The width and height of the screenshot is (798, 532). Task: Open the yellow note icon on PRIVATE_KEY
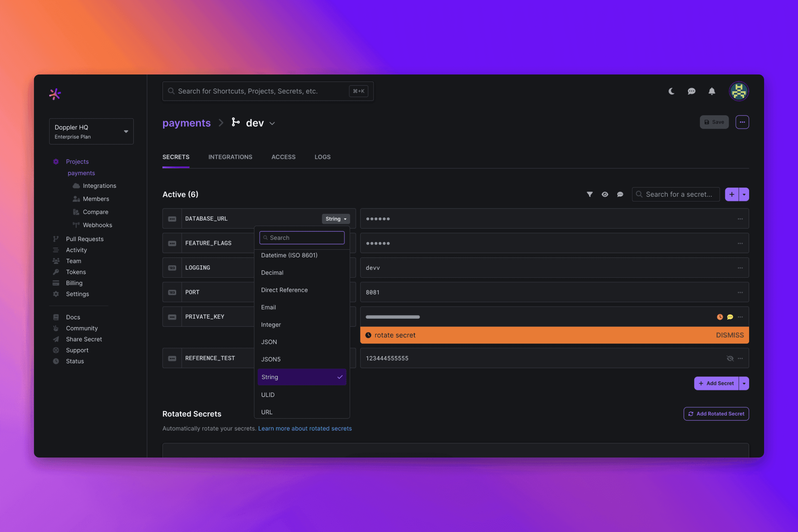(730, 317)
